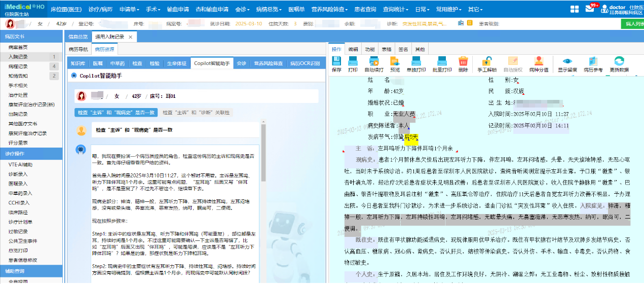
Task: Click the patient avatar in info bar
Action: click(x=9, y=24)
